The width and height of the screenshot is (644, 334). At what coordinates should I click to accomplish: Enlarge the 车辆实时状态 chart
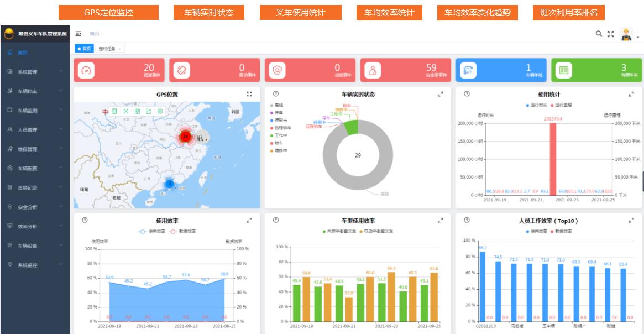(x=440, y=95)
